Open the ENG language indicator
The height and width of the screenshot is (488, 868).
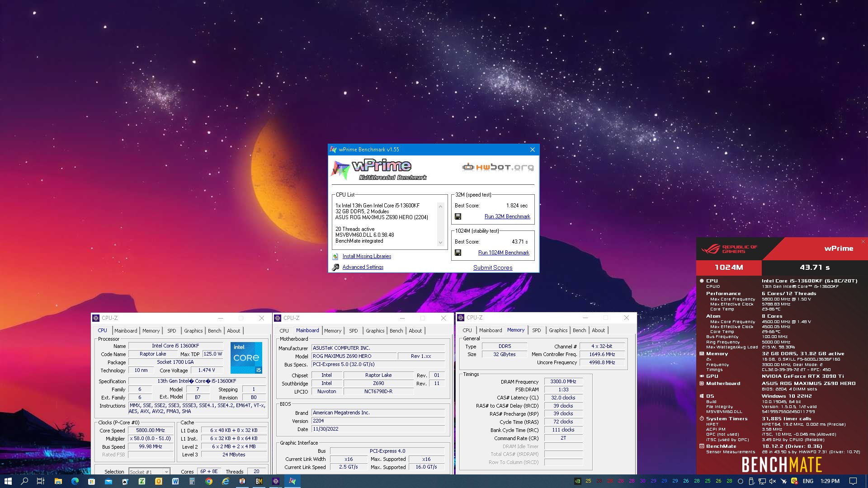click(808, 481)
